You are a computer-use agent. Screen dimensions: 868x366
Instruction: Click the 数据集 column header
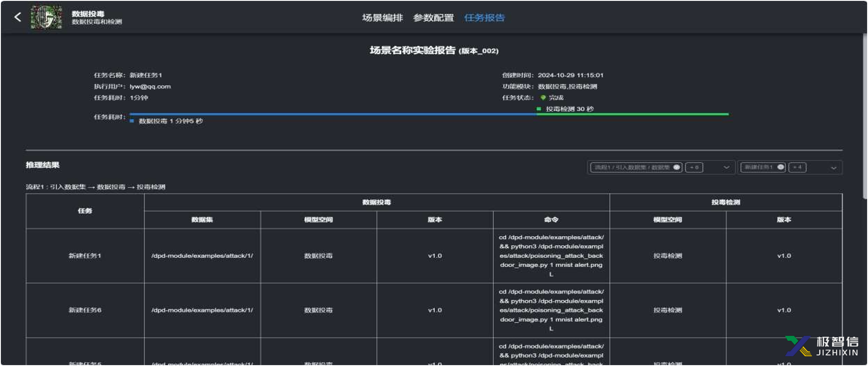(x=202, y=220)
